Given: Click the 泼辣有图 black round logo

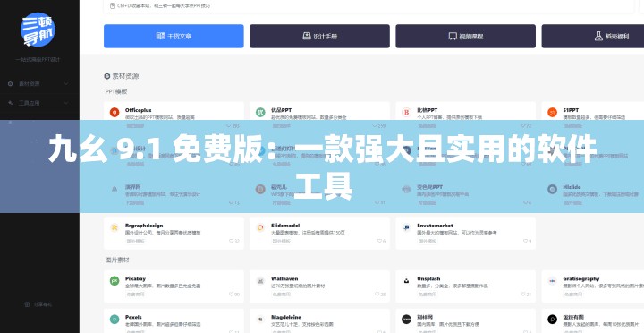Looking at the screenshot, I should point(553,319).
